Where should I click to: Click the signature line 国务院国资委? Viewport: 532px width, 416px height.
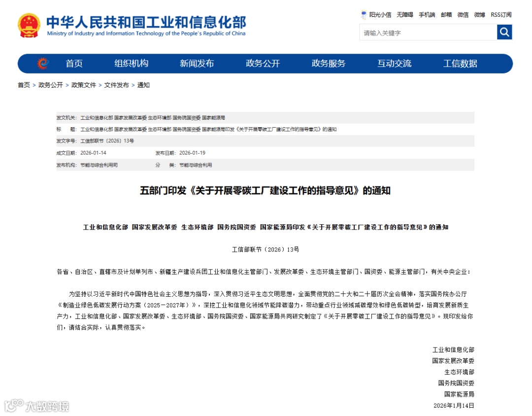point(456,383)
